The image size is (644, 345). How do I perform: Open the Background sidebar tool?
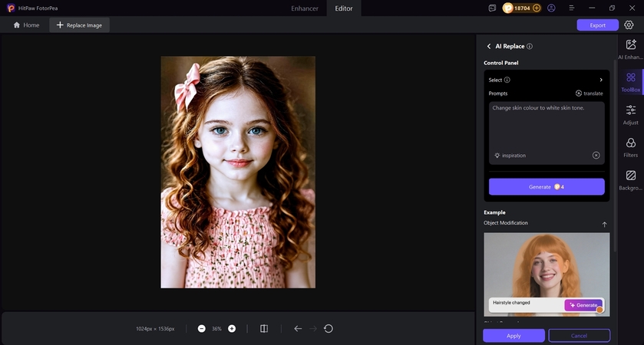[x=630, y=180]
